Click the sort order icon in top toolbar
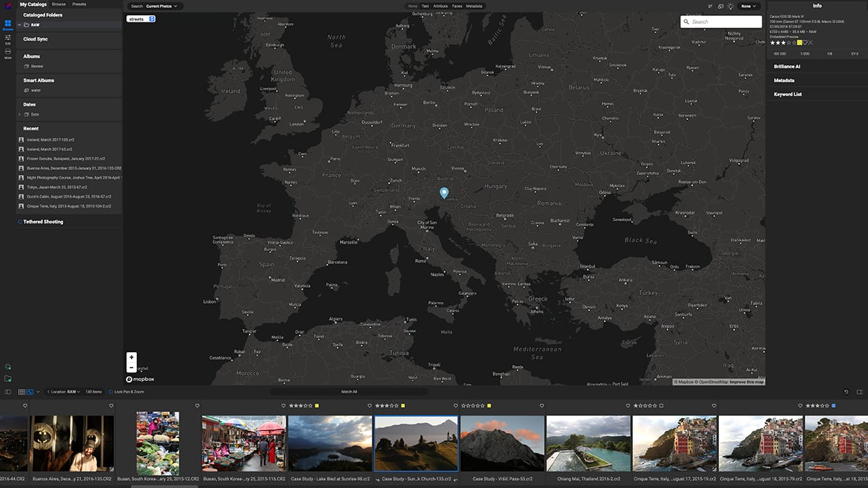This screenshot has height=488, width=868. point(710,5)
